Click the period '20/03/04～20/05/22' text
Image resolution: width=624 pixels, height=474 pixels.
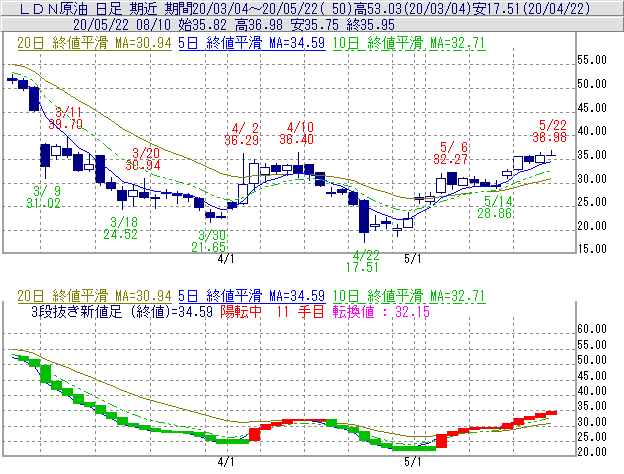(x=259, y=9)
